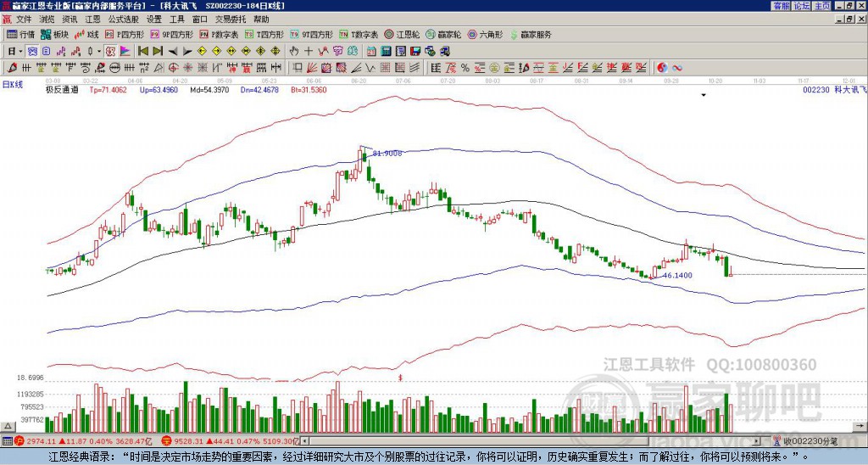Screen dimensions: 868x465
Task: Select the crosshair cursor tool
Action: point(309,51)
